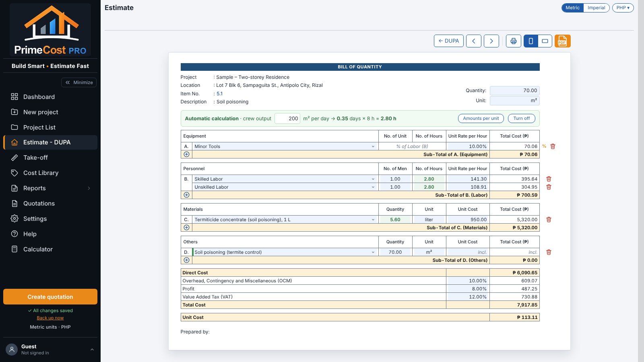Delete the Skilled Labor row

pyautogui.click(x=549, y=179)
